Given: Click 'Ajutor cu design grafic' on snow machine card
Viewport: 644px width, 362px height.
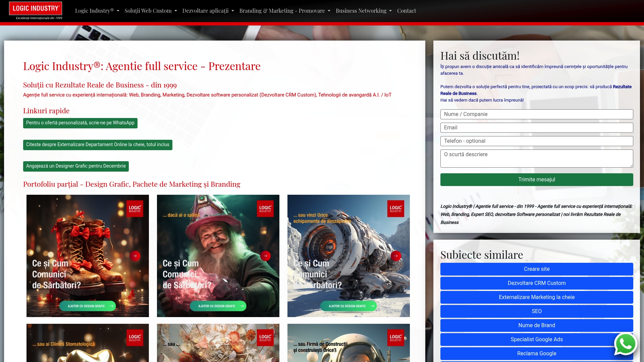Looking at the screenshot, I should coord(348,306).
